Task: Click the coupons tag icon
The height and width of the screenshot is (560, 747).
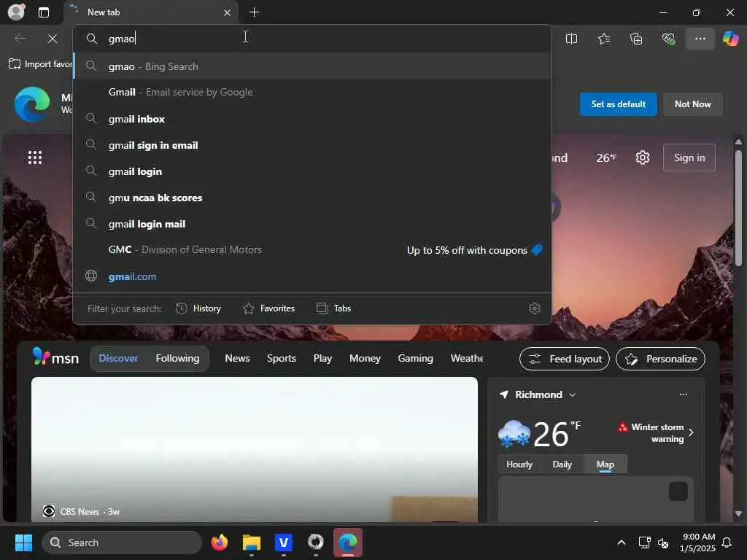Action: coord(537,250)
